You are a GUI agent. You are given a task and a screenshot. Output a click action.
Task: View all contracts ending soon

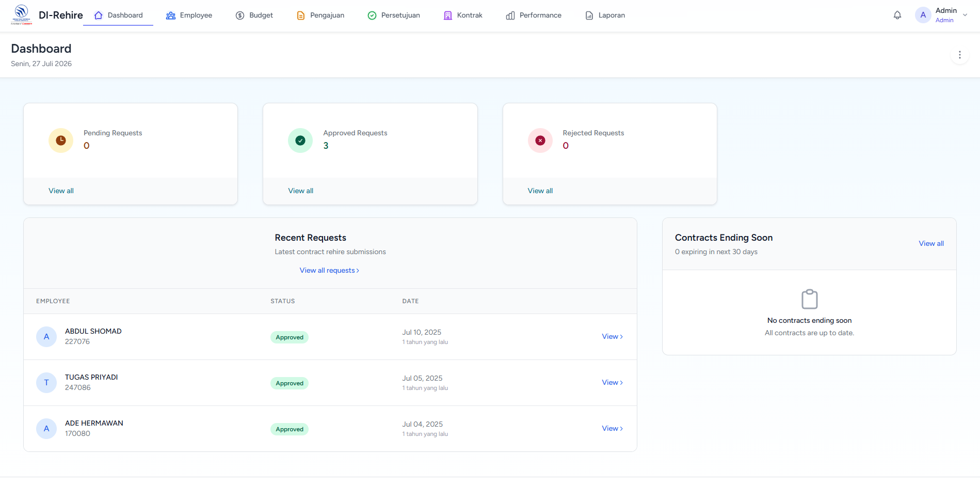931,243
